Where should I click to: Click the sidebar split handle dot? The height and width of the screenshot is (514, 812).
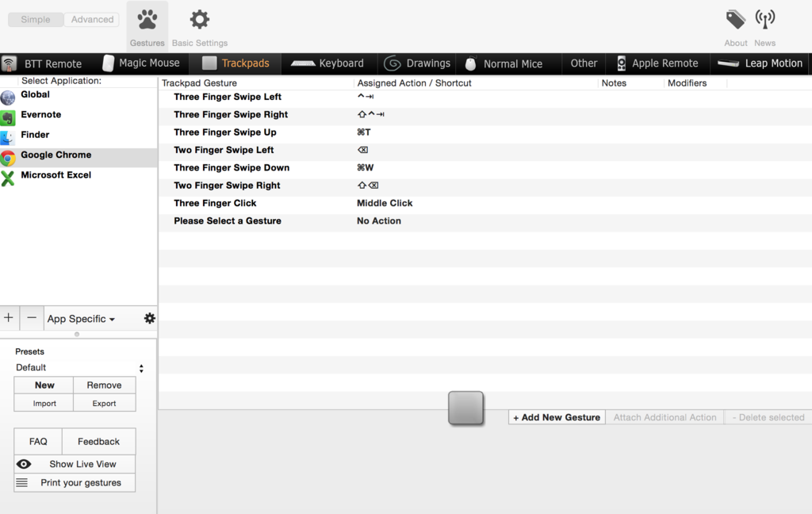click(x=77, y=334)
